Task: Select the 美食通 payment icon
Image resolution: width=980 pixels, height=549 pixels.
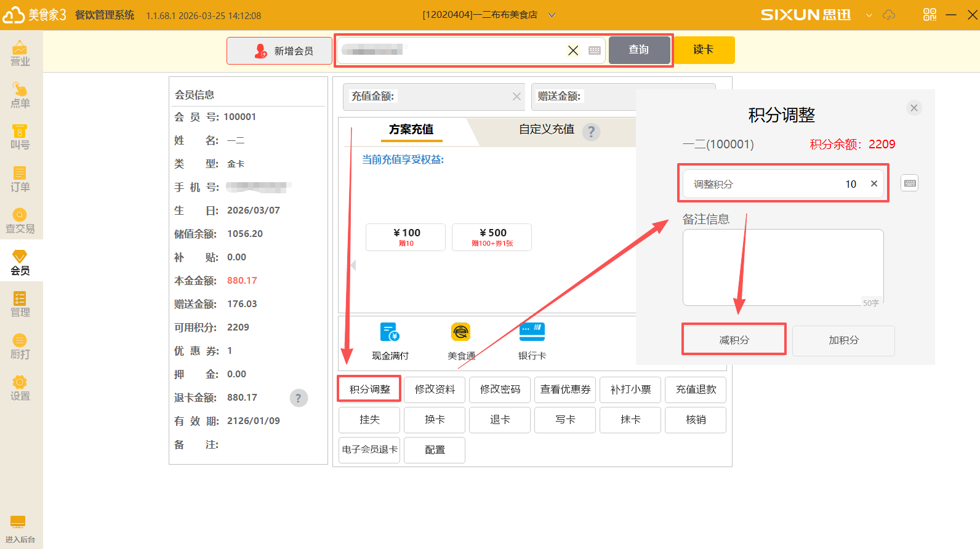Action: coord(461,341)
